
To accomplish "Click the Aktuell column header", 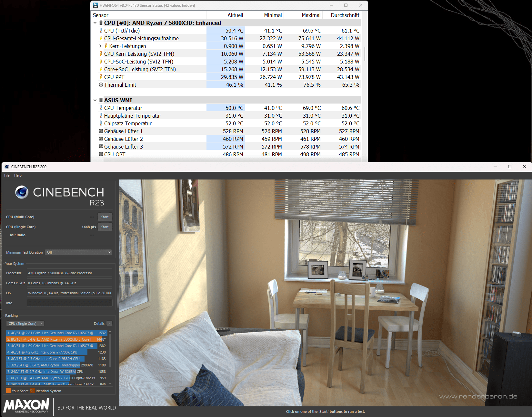I will click(226, 15).
